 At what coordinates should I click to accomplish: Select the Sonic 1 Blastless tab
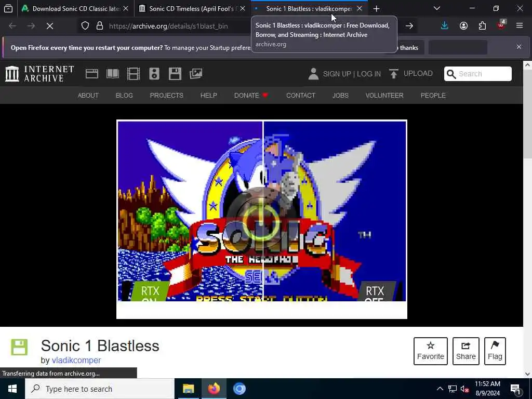[309, 9]
